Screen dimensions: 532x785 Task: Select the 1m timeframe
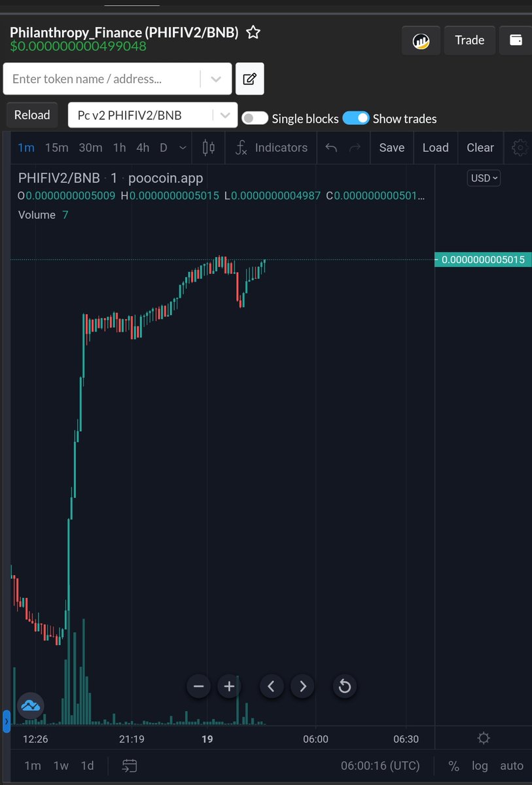click(x=26, y=148)
